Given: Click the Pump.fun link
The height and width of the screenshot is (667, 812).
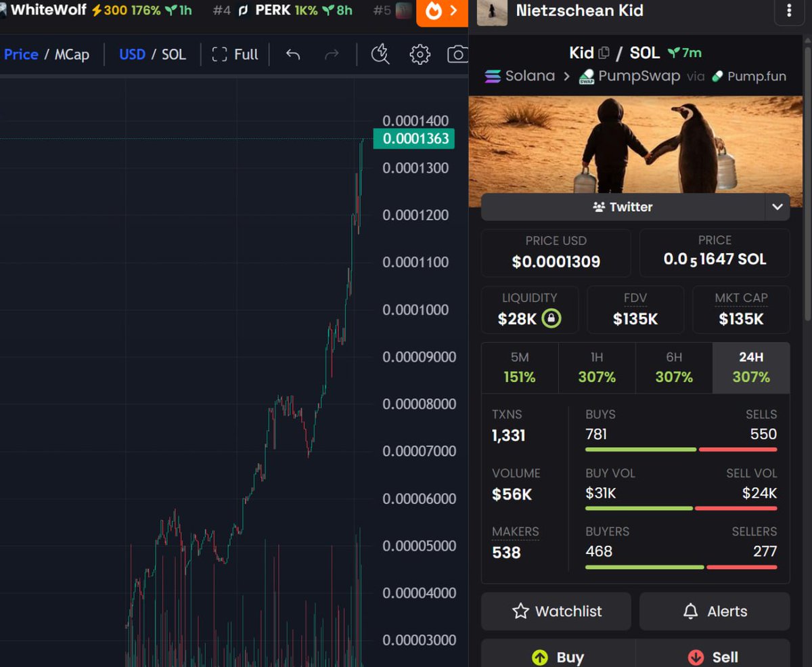Looking at the screenshot, I should pos(749,76).
